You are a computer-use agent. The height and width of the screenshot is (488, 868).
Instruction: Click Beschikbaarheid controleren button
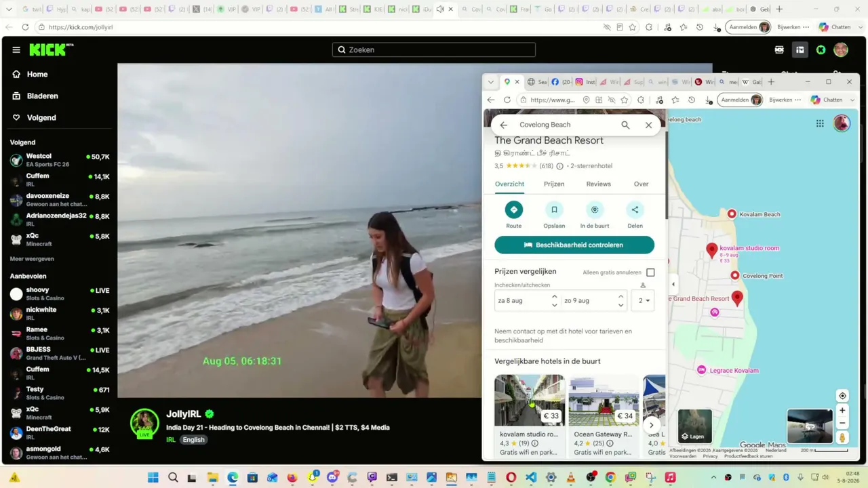click(x=574, y=245)
